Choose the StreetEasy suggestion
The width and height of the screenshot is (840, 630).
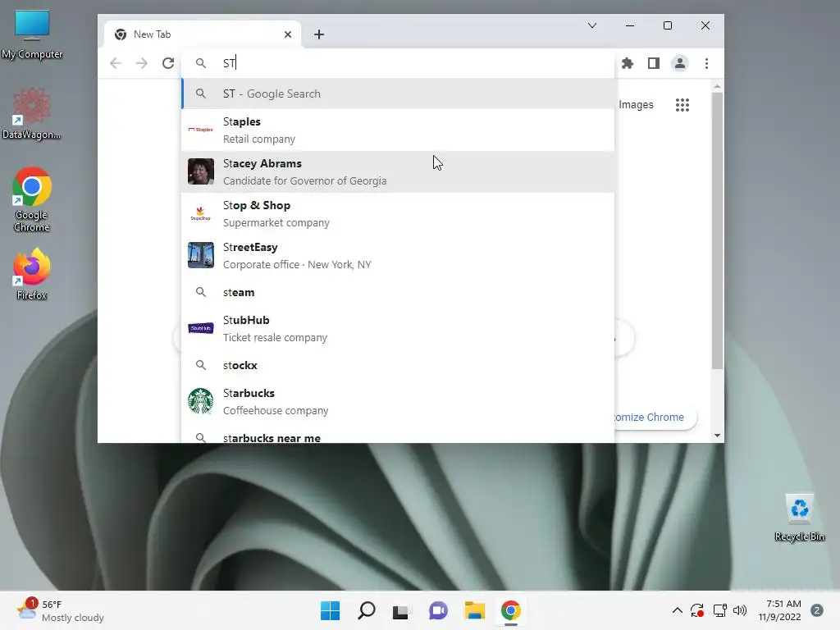tap(398, 256)
